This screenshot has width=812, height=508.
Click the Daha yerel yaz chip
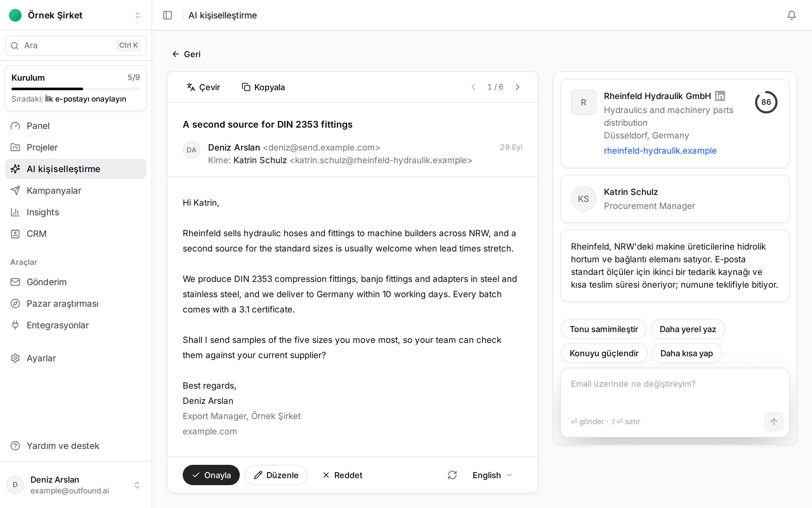point(688,329)
